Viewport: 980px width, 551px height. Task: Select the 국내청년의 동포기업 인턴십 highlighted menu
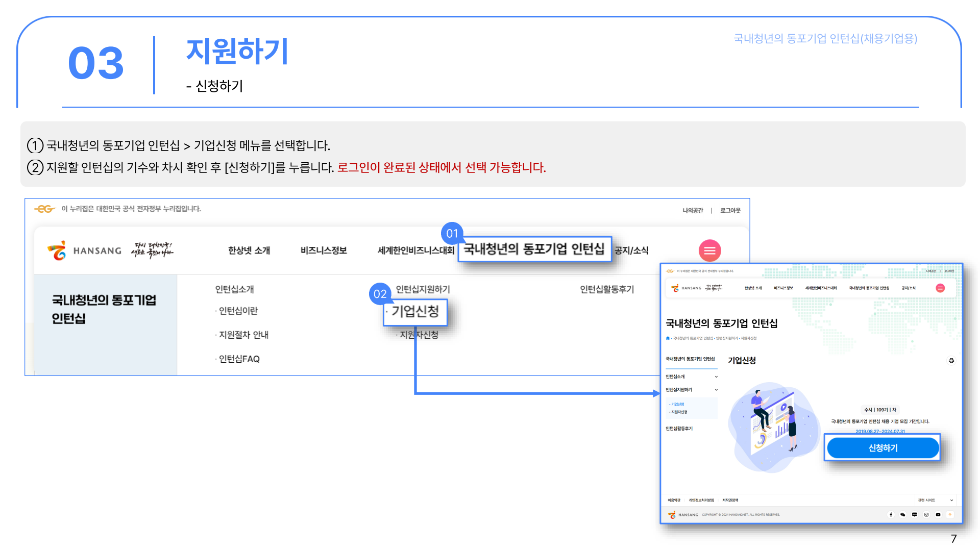[x=534, y=249]
